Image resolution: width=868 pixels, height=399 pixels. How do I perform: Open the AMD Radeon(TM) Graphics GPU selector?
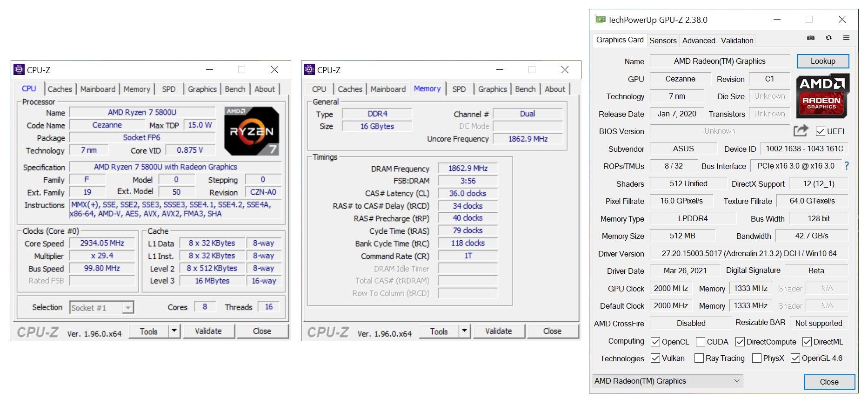(x=668, y=381)
